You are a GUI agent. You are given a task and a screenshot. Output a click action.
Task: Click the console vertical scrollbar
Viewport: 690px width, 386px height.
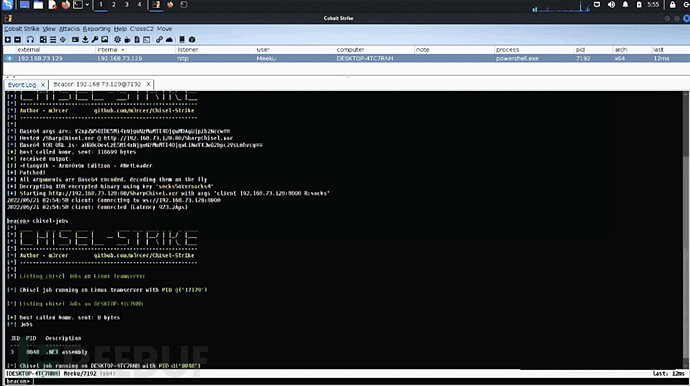(x=686, y=230)
